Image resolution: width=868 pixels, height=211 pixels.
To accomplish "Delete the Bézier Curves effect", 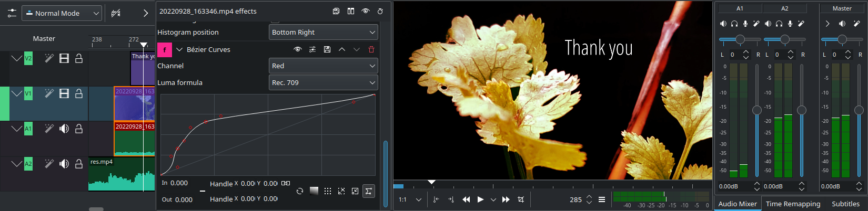I will pyautogui.click(x=371, y=49).
